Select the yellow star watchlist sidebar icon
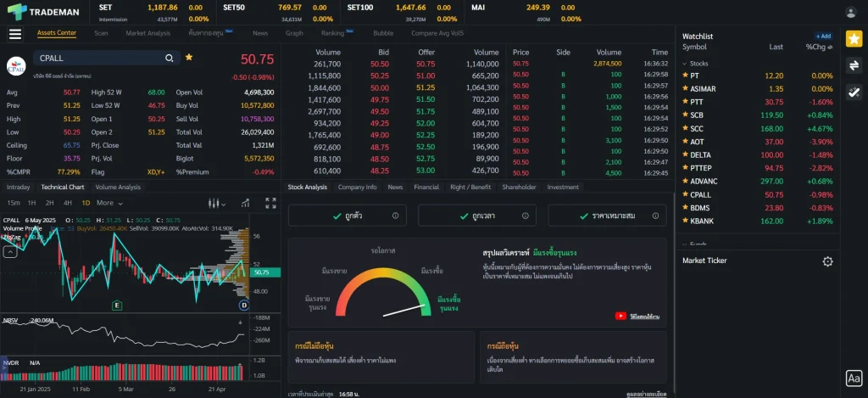This screenshot has height=398, width=868. click(854, 38)
